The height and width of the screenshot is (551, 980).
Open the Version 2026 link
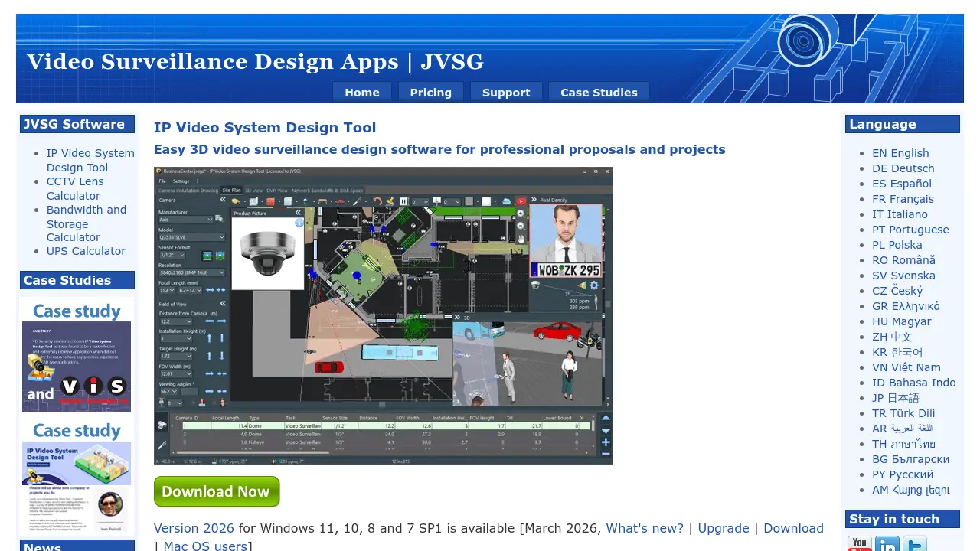194,528
